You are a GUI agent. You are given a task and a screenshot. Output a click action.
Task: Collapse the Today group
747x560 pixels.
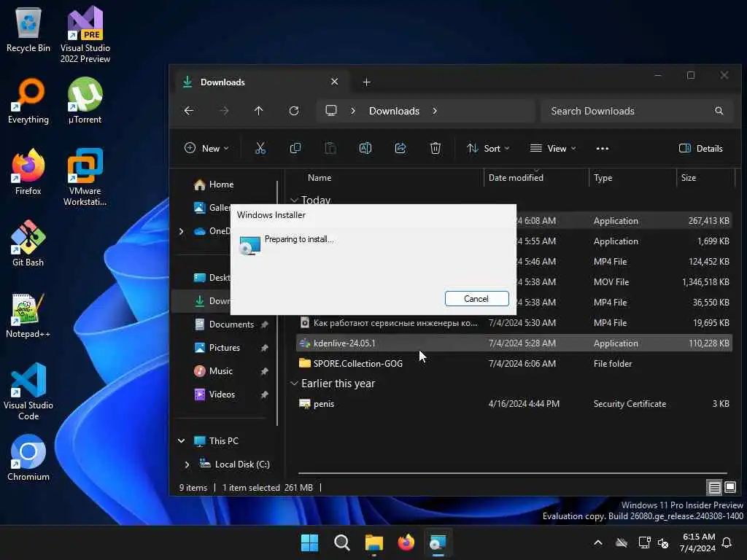(295, 200)
